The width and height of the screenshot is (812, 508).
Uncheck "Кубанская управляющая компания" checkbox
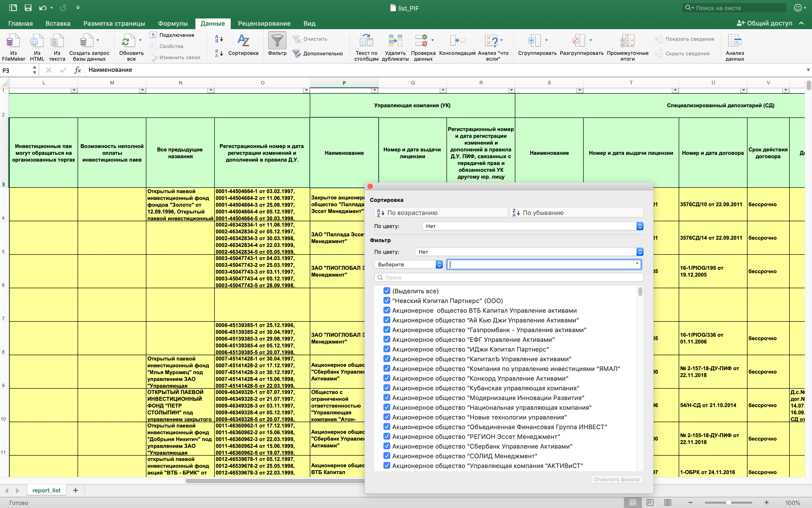pyautogui.click(x=387, y=388)
